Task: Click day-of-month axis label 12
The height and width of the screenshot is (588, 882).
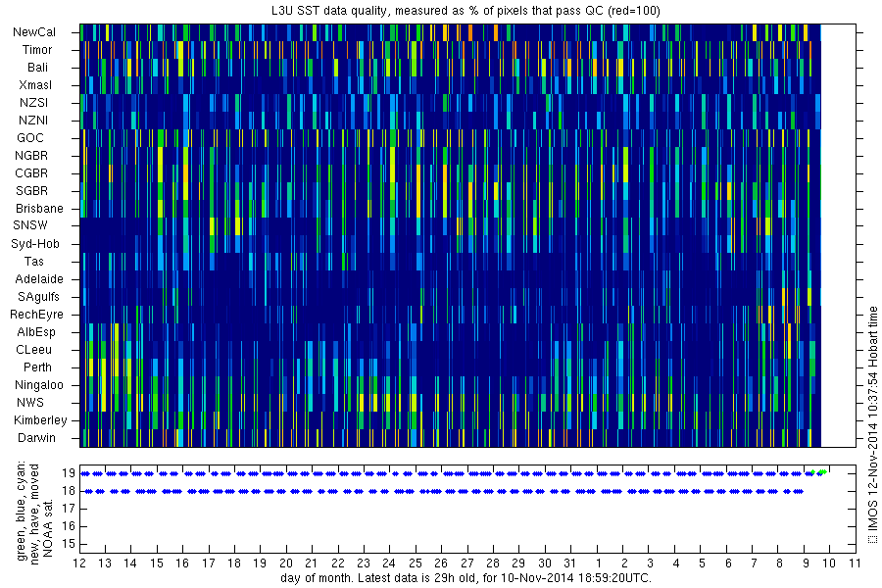Action: click(79, 563)
